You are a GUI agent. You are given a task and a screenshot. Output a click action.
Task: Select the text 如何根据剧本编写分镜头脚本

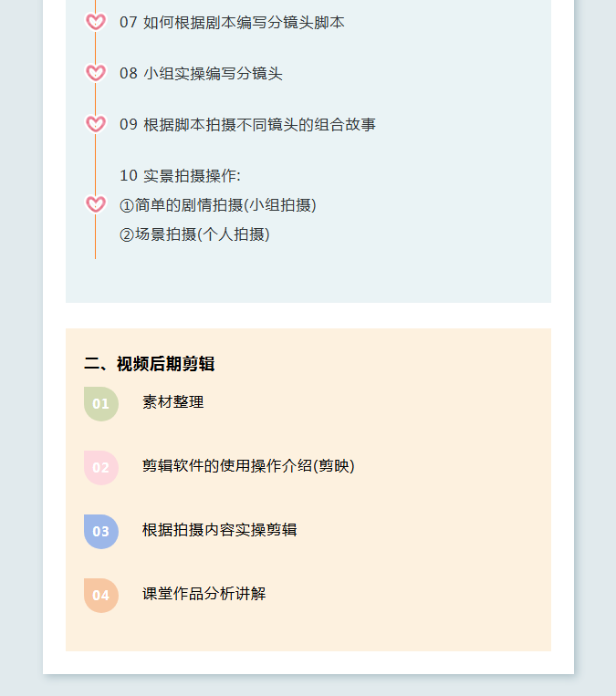(x=244, y=22)
